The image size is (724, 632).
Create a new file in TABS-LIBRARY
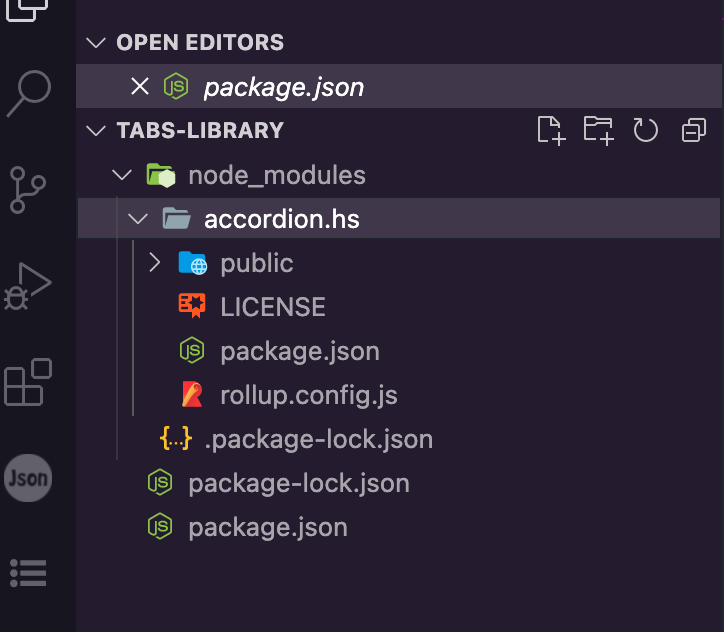[x=551, y=130]
